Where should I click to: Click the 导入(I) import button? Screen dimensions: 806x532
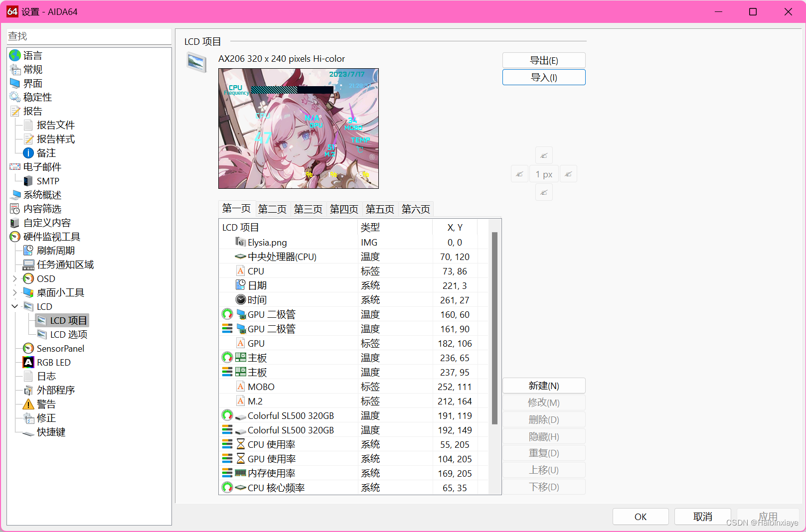[543, 77]
